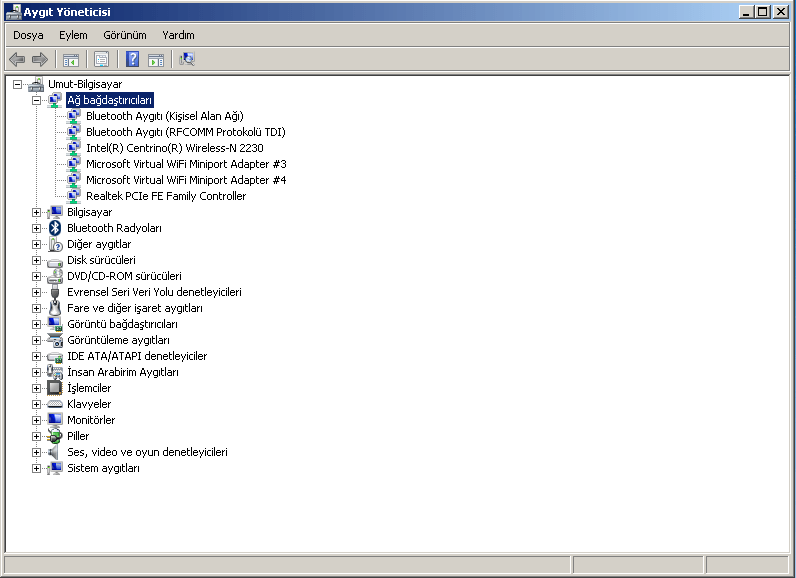Select Realtek PCIe FE Family Controller
796x578 pixels.
(166, 196)
